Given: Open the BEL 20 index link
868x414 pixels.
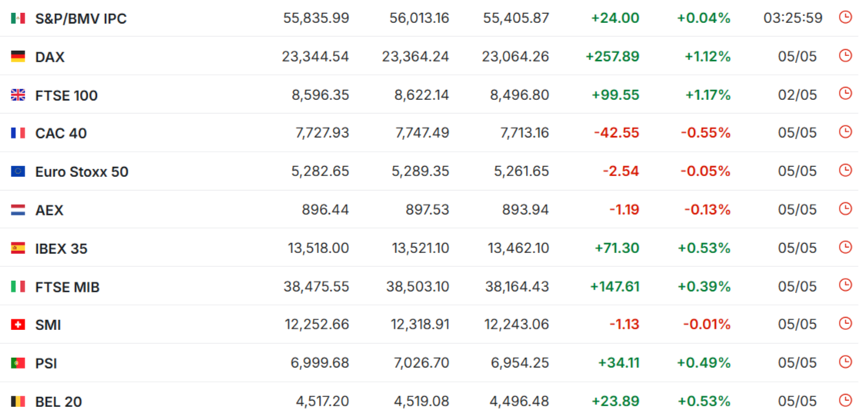Looking at the screenshot, I should point(58,402).
